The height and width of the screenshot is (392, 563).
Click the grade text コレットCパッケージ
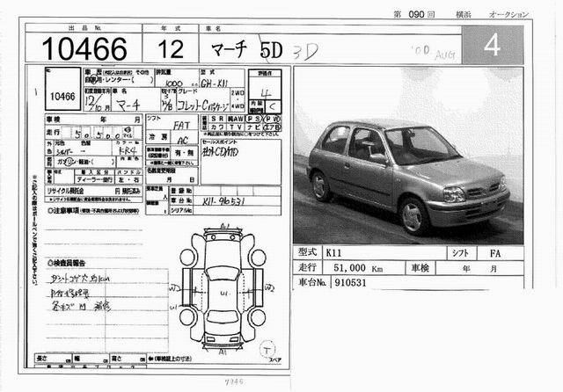point(203,105)
